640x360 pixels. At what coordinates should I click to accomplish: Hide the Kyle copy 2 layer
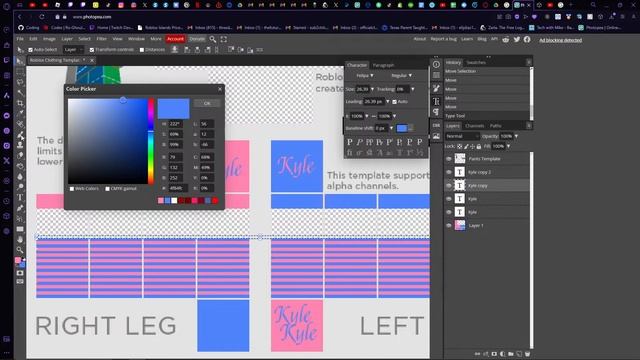[x=449, y=172]
